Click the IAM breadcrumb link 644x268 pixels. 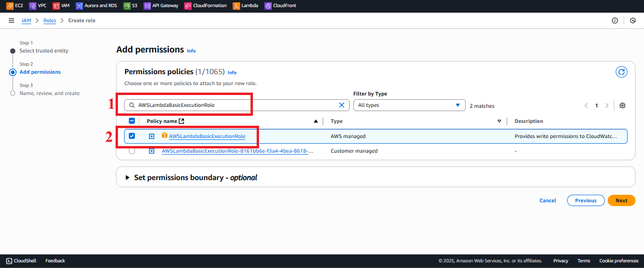tap(26, 20)
